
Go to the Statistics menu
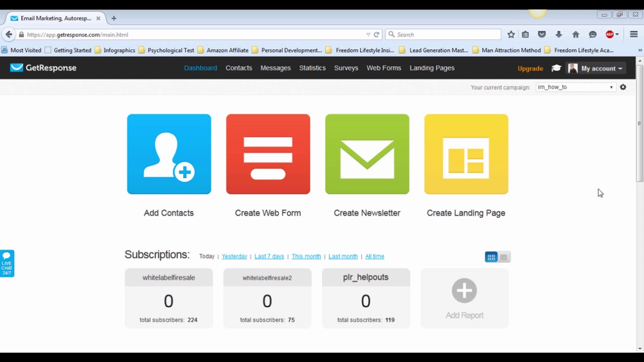click(x=312, y=68)
